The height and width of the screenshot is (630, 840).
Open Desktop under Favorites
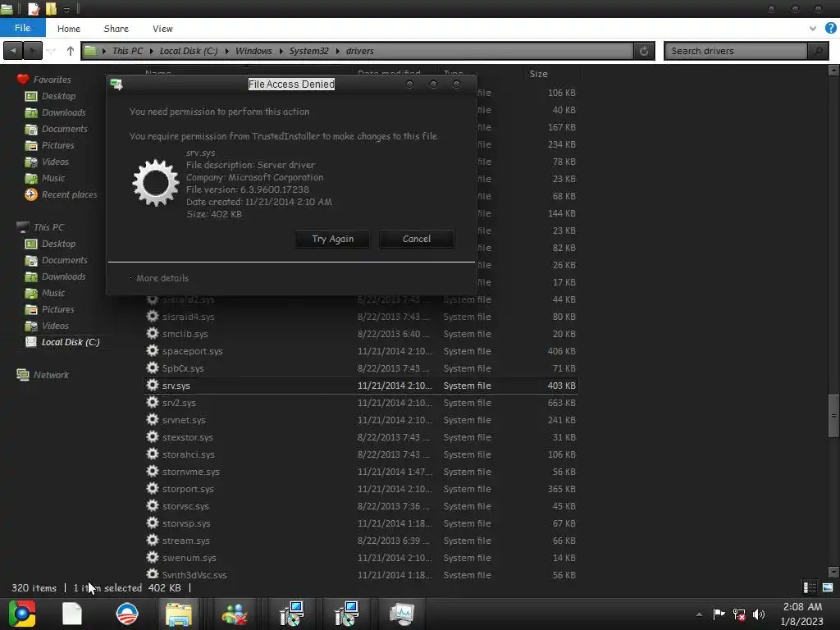click(58, 96)
